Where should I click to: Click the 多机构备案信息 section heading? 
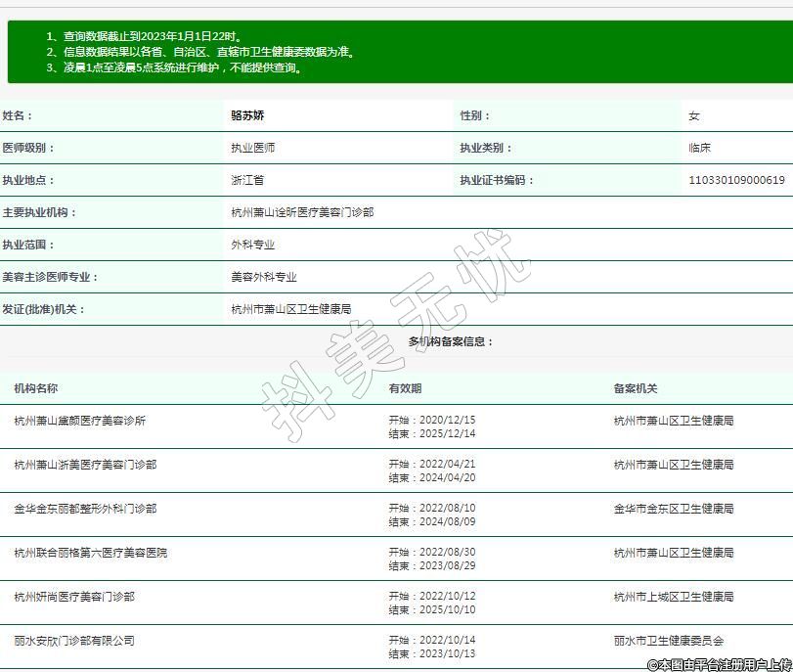[451, 341]
